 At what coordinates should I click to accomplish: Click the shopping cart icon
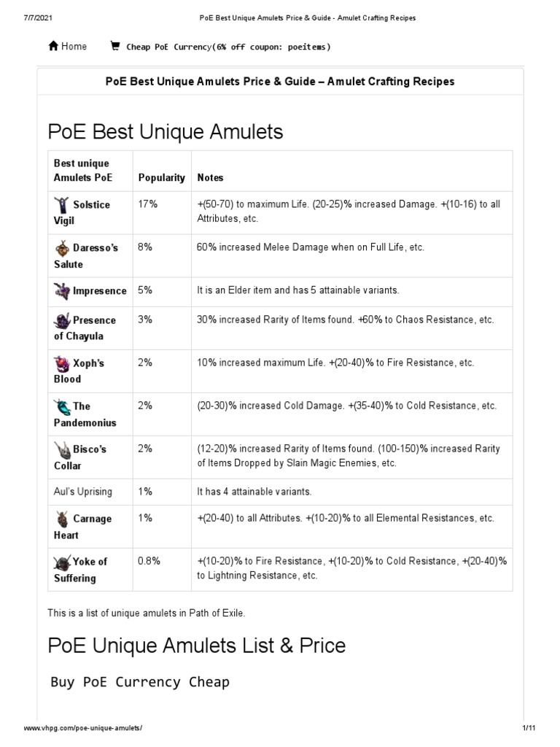[x=115, y=46]
